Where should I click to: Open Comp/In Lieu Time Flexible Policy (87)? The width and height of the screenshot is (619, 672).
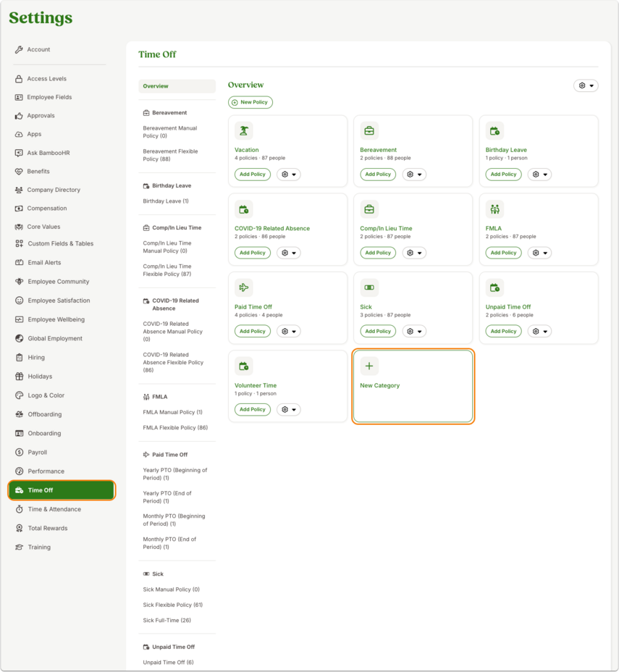click(x=167, y=270)
